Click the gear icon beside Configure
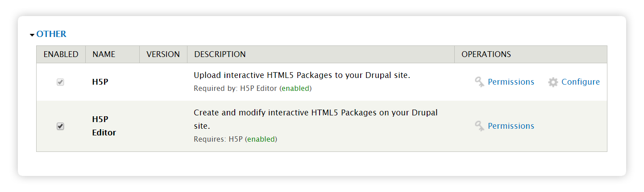Screen dimensions: 644x192 (553, 82)
